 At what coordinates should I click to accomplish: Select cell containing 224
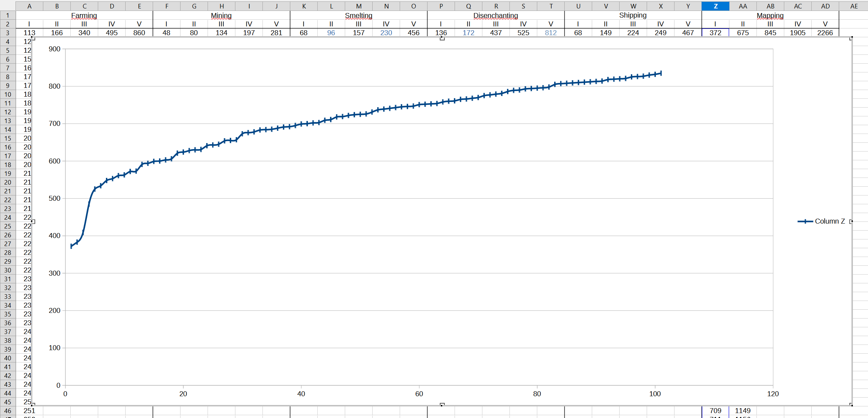click(x=633, y=33)
